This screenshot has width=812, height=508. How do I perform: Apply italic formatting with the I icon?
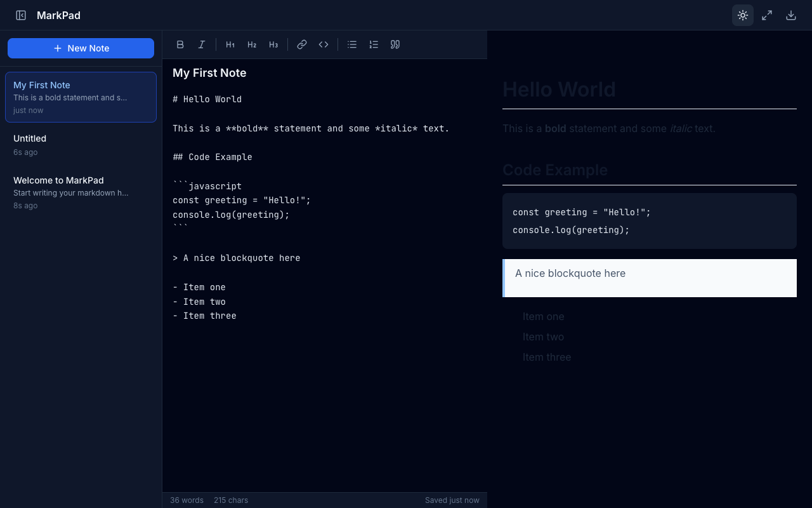(202, 44)
